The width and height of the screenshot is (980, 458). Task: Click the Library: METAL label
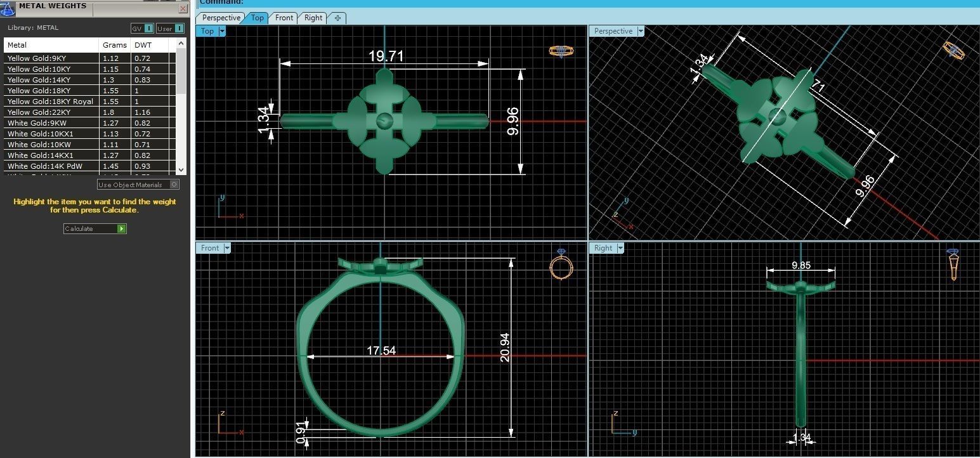(33, 28)
